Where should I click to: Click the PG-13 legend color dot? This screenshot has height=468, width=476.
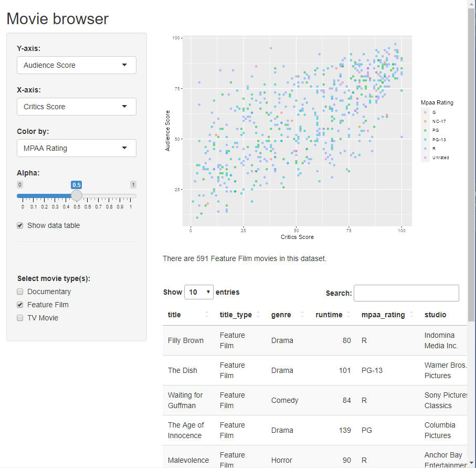coord(426,140)
